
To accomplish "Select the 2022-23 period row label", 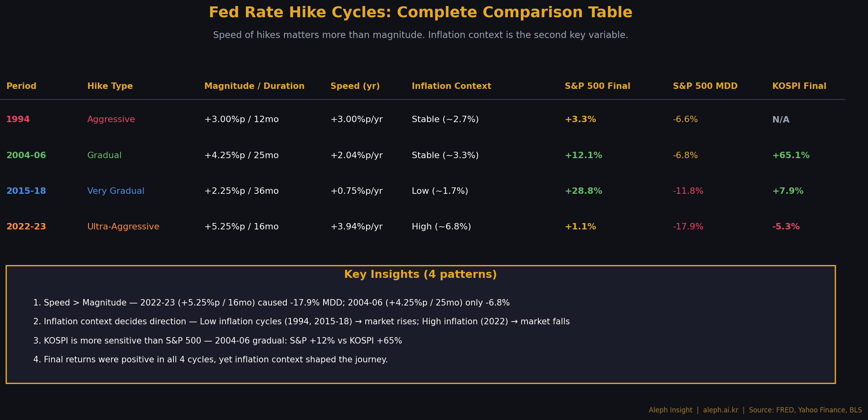I will pos(26,227).
